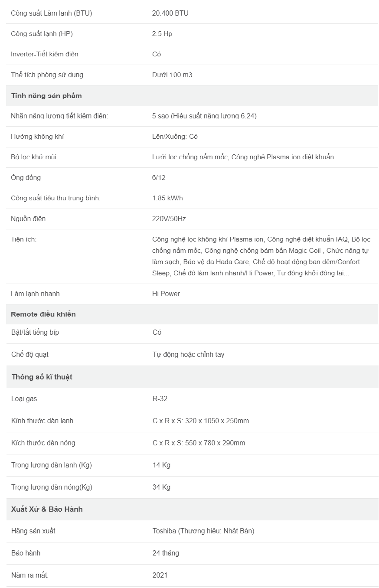The width and height of the screenshot is (379, 588).
Task: Select the "2.5 Hp" value
Action: (162, 34)
